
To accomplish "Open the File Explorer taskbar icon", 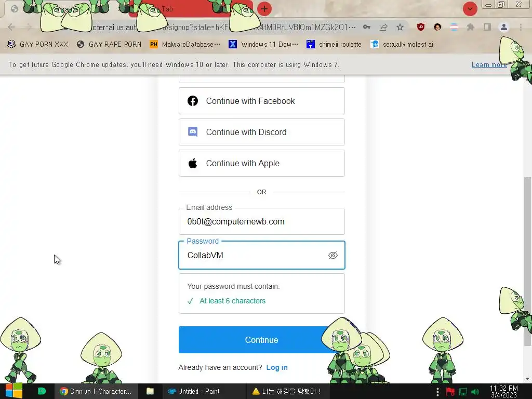I will pyautogui.click(x=150, y=391).
